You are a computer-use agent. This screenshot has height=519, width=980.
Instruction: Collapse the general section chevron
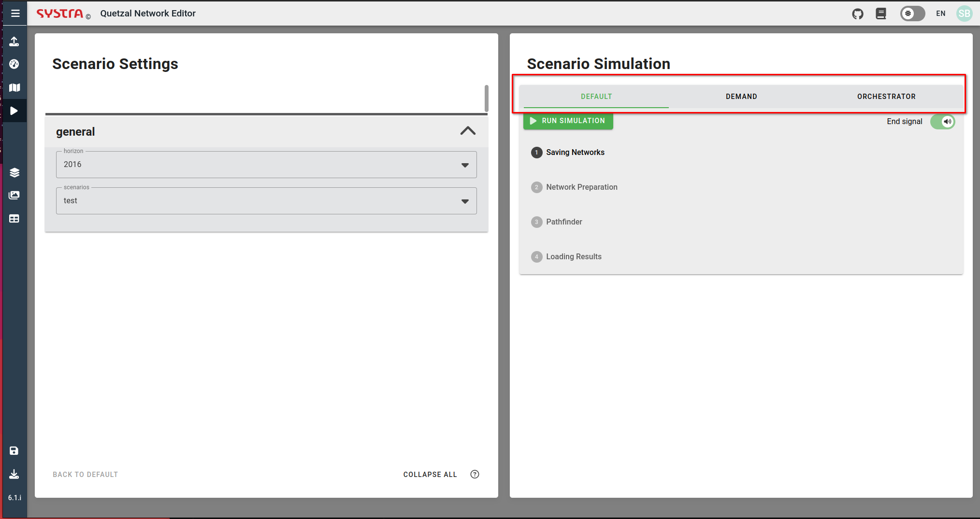[468, 131]
